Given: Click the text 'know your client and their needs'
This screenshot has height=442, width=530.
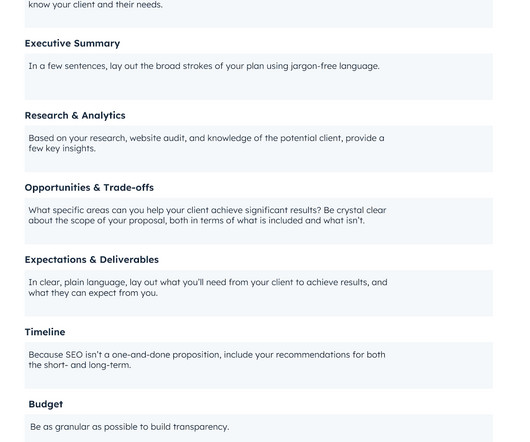Looking at the screenshot, I should coord(95,5).
